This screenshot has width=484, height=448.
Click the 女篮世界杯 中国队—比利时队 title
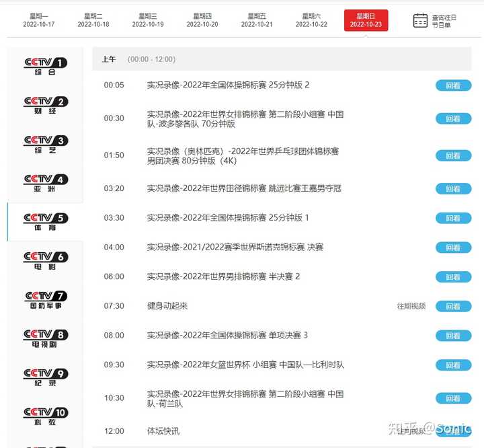(245, 365)
